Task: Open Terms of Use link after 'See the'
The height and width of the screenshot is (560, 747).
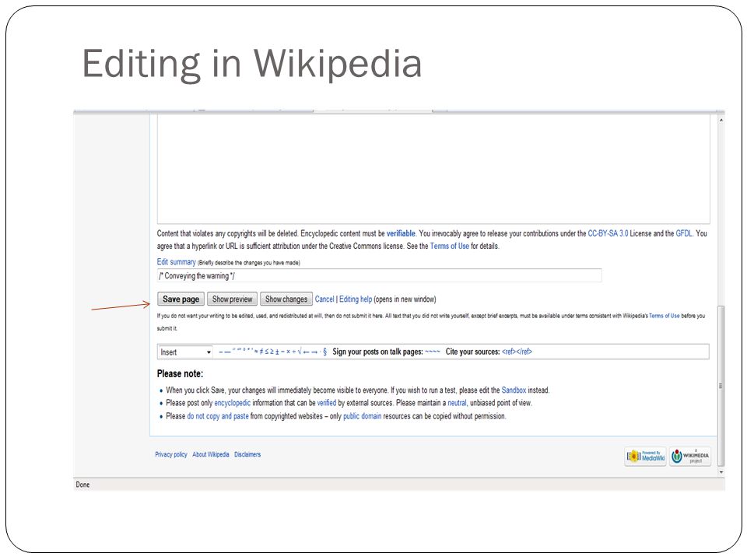Action: tap(449, 247)
